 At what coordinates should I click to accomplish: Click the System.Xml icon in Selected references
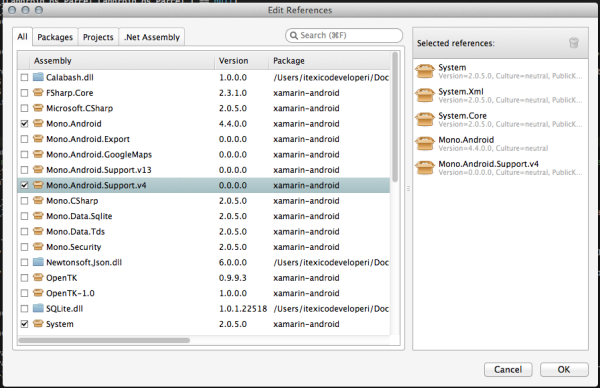(425, 95)
